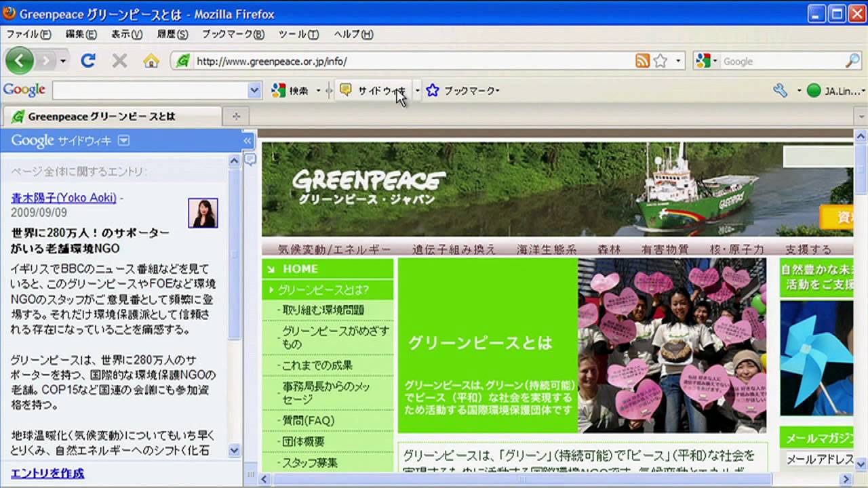Click the grayed Forward arrow button
The width and height of the screenshot is (868, 488).
[x=45, y=61]
